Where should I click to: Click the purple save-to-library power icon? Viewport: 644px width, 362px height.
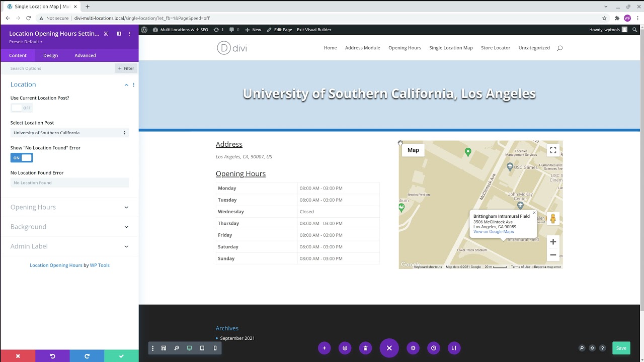click(x=345, y=348)
